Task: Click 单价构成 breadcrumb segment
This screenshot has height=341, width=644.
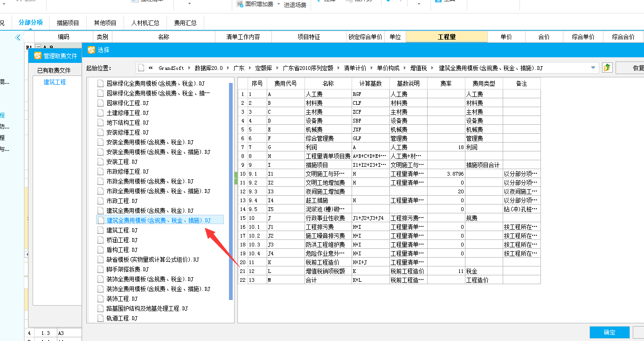Action: 388,68
